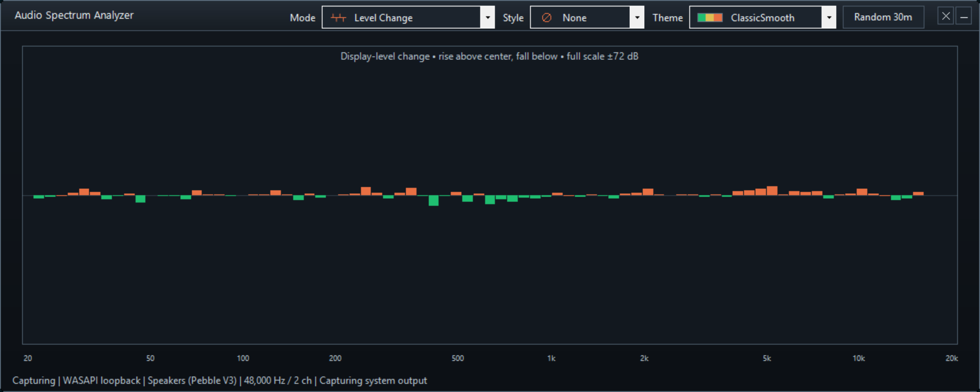This screenshot has width=980, height=392.
Task: Select the Level Change mode combo box
Action: pos(408,17)
